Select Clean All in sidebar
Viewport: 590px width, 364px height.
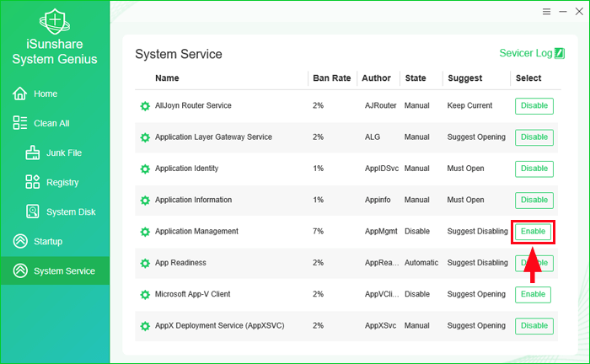click(51, 123)
